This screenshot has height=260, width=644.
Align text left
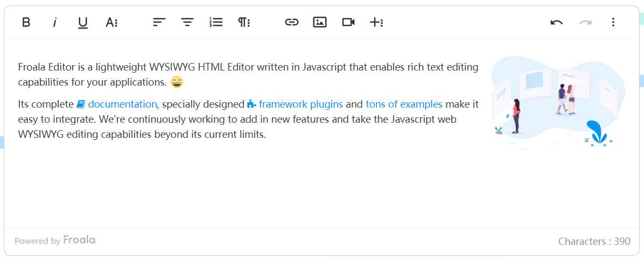[x=159, y=23]
